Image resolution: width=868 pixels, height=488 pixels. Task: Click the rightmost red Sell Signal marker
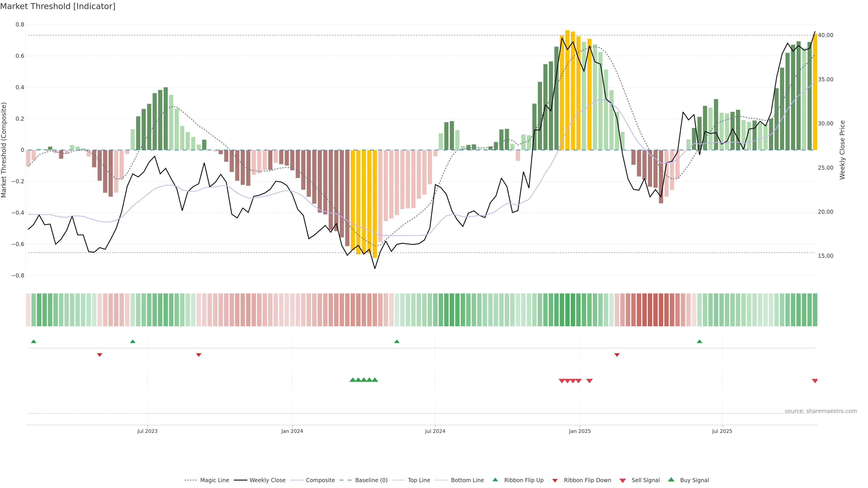814,381
